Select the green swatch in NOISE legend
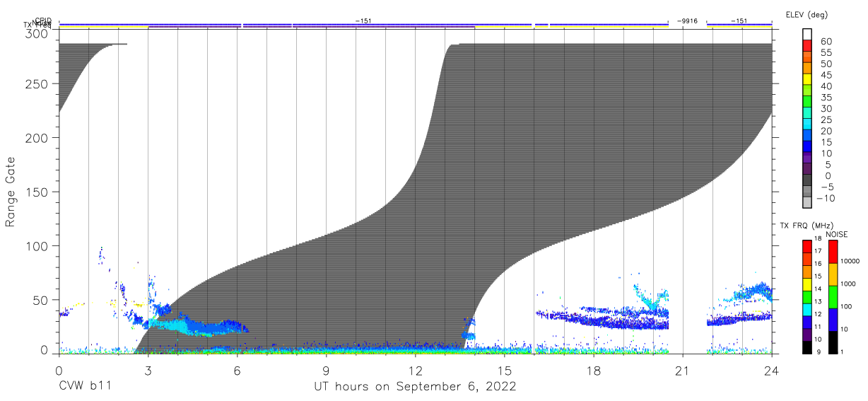Image resolution: width=868 pixels, height=401 pixels. 833,297
